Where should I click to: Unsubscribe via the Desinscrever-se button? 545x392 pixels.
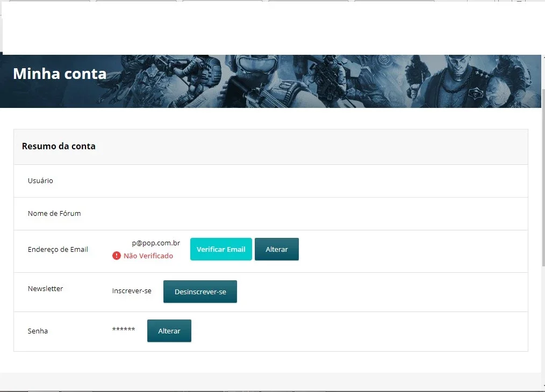coord(200,292)
